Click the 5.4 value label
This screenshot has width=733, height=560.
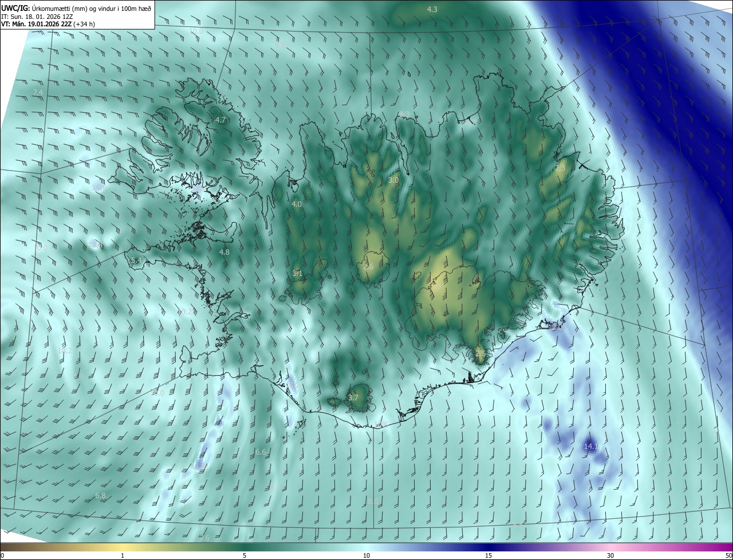point(136,261)
